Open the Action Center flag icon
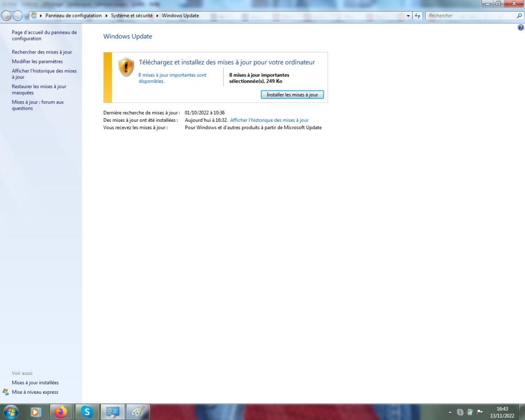This screenshot has width=525, height=420. (479, 412)
